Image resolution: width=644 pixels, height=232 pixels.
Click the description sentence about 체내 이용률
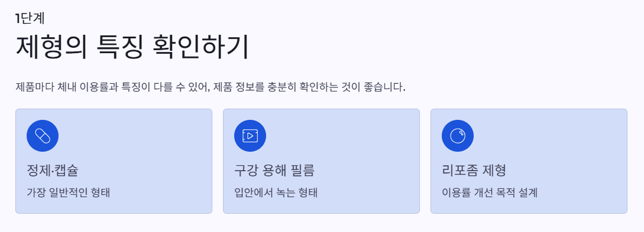tap(211, 87)
